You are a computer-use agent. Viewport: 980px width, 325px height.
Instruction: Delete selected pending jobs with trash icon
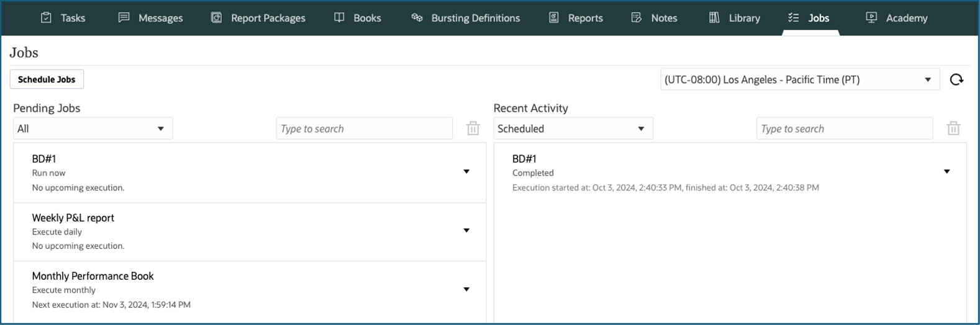click(473, 128)
